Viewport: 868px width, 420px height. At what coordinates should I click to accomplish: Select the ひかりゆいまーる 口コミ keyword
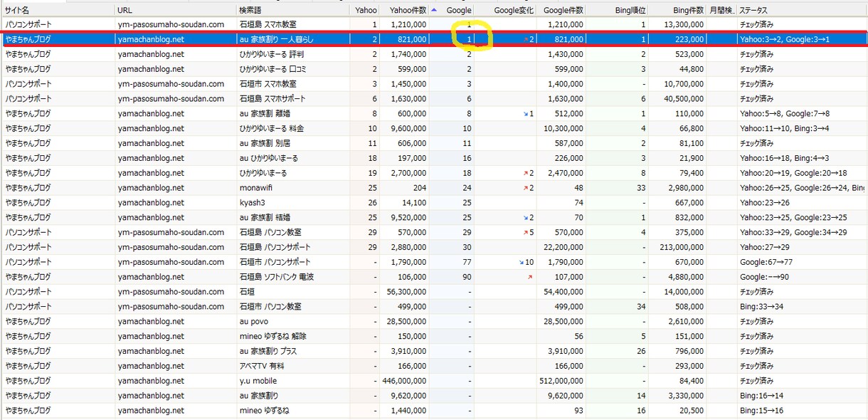point(273,69)
